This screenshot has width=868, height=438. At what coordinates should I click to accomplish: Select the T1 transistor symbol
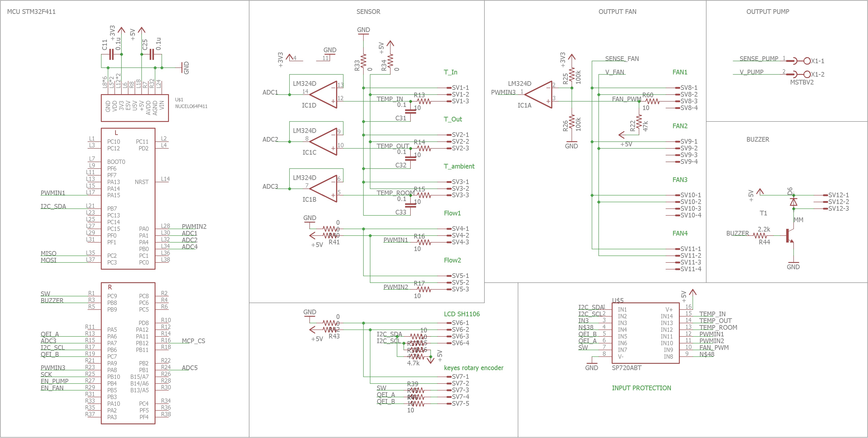[790, 235]
